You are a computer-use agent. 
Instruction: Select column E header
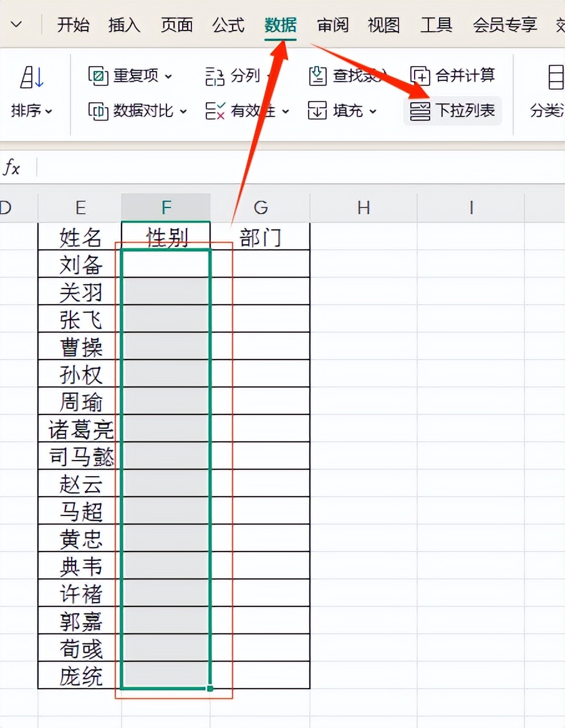tap(80, 208)
